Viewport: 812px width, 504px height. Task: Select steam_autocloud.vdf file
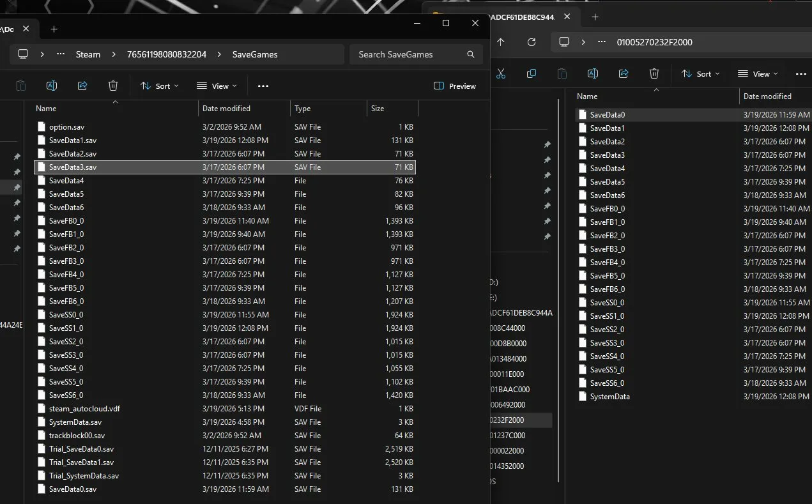[x=84, y=409]
